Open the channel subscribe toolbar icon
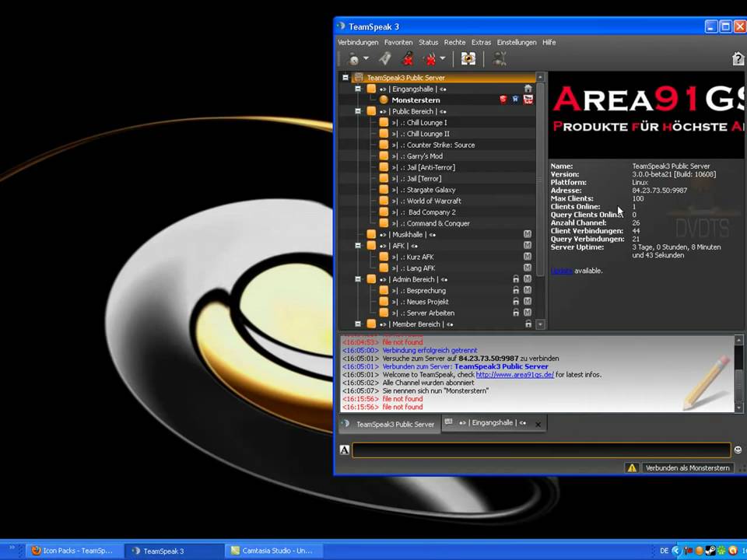747x560 pixels. coord(468,59)
